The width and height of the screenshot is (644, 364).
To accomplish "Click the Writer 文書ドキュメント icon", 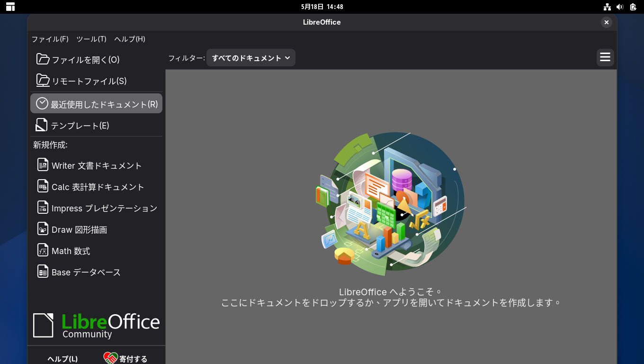I will pyautogui.click(x=43, y=165).
